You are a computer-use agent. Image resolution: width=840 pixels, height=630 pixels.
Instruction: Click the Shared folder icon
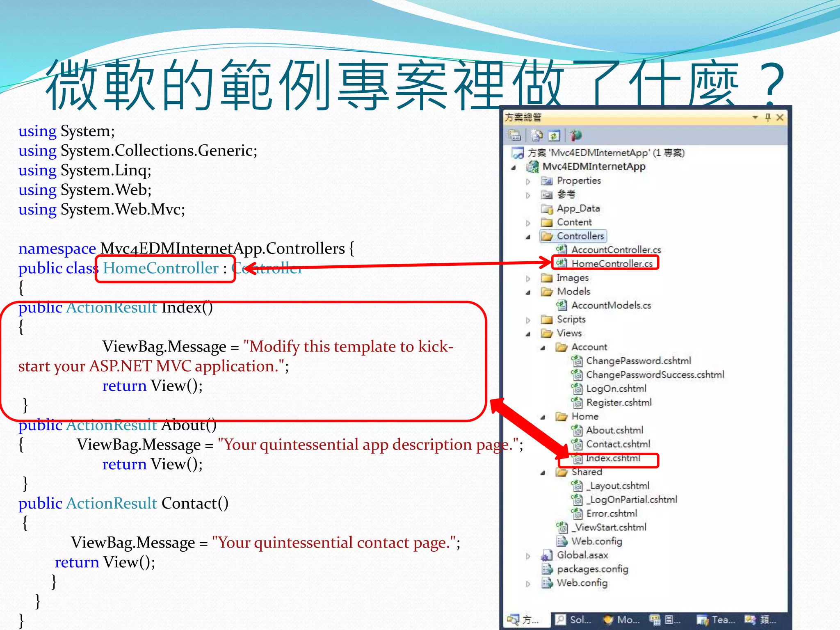pos(562,472)
